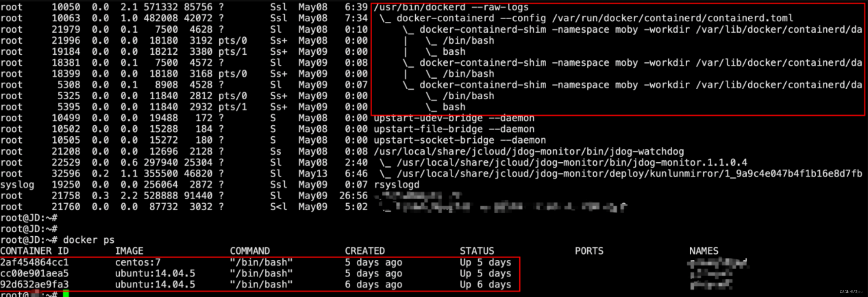Screen dimensions: 868x297
Task: Select container ID 2af454864cc1
Action: point(34,262)
